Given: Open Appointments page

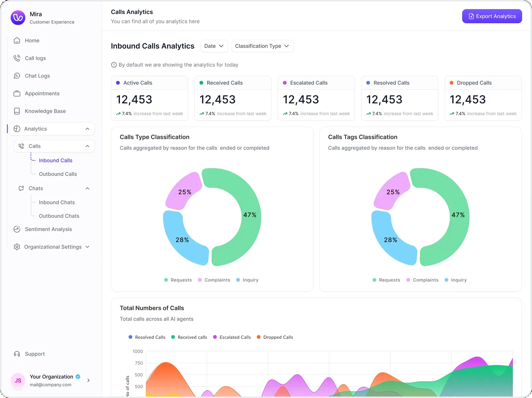Looking at the screenshot, I should (42, 94).
